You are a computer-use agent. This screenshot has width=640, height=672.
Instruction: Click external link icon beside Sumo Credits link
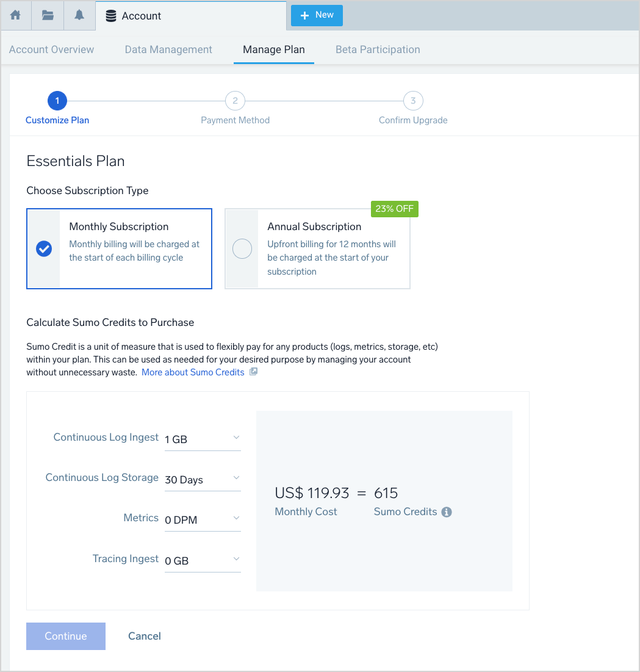pyautogui.click(x=254, y=372)
